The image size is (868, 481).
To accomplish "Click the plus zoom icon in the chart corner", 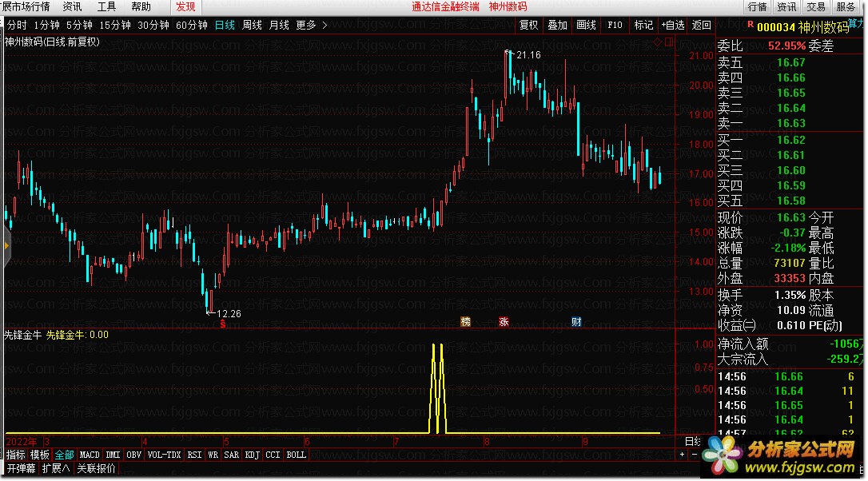I will pyautogui.click(x=682, y=455).
